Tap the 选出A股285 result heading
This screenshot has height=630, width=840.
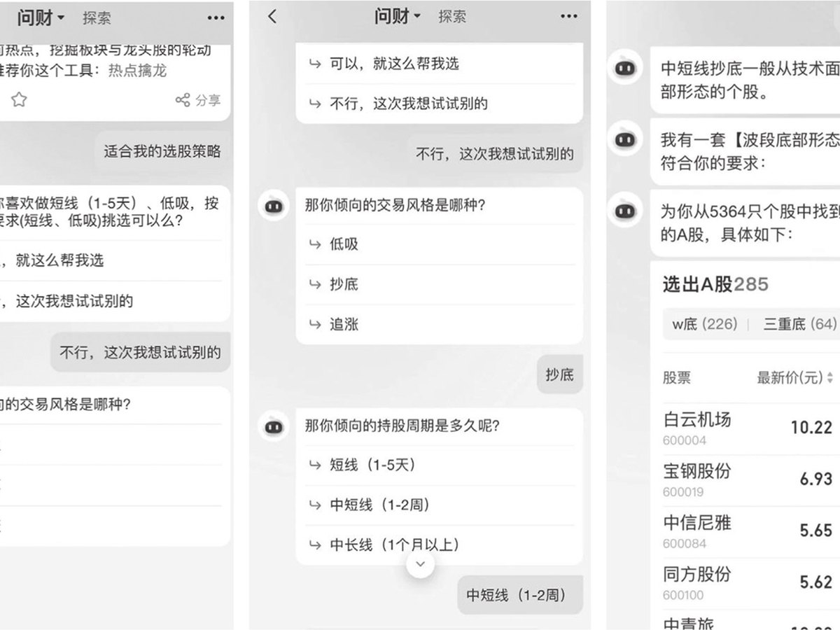[x=715, y=284]
